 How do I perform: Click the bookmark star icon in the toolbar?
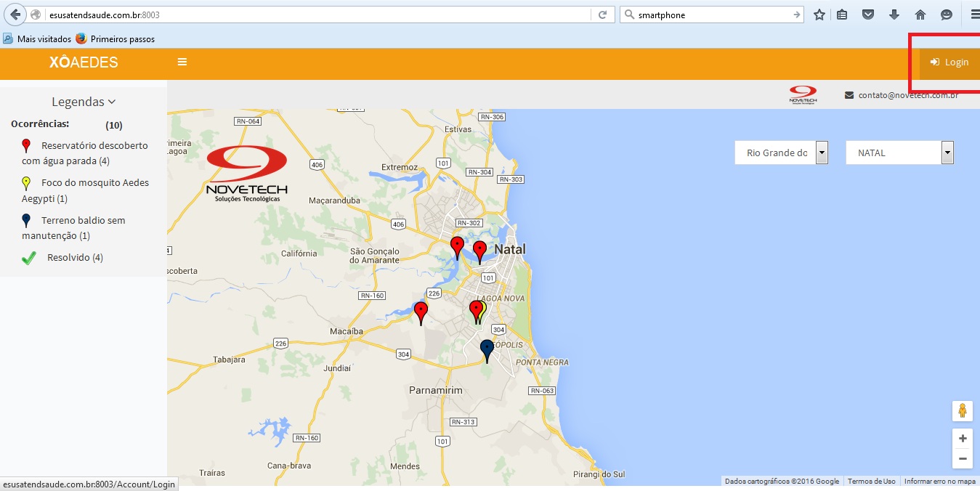point(819,15)
